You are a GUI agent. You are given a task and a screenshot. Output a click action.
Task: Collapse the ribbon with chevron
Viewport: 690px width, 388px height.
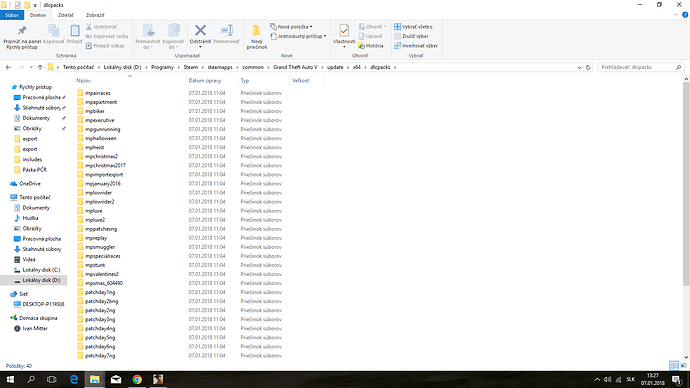676,15
